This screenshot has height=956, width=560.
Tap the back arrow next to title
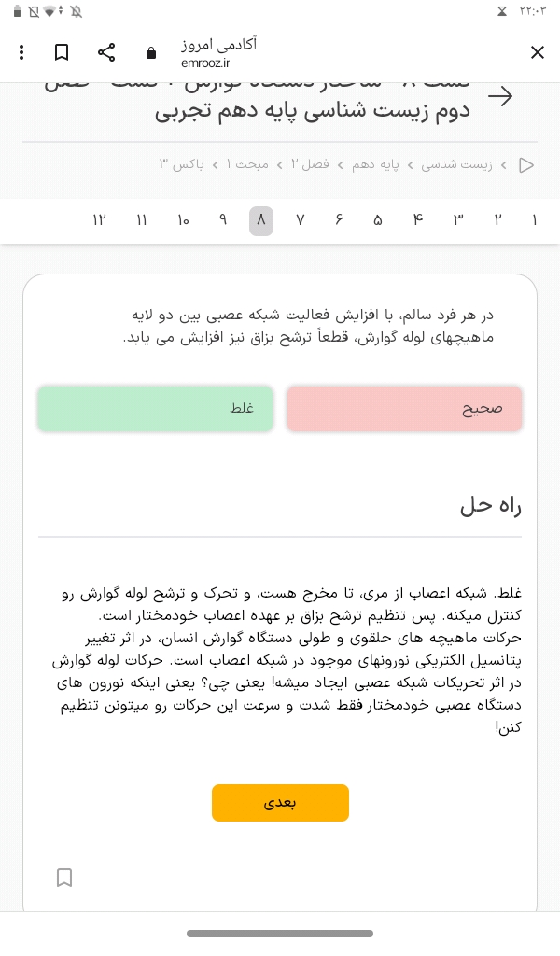(x=500, y=96)
